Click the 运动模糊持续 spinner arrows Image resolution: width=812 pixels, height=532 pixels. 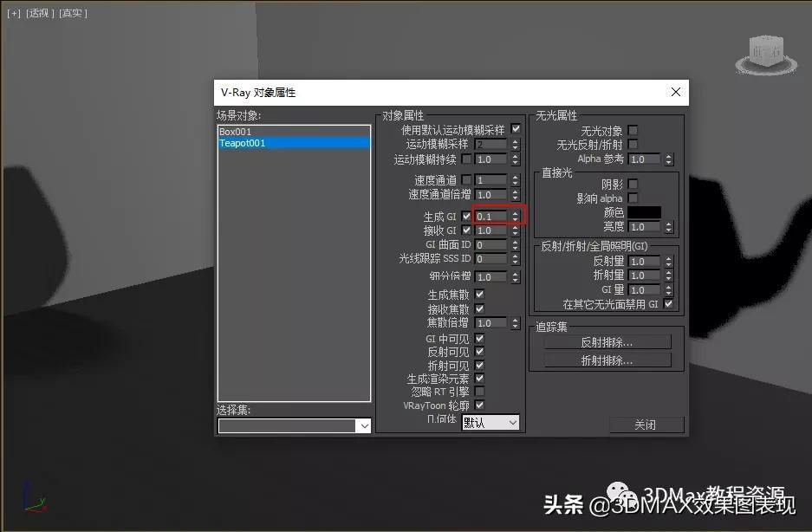[515, 159]
